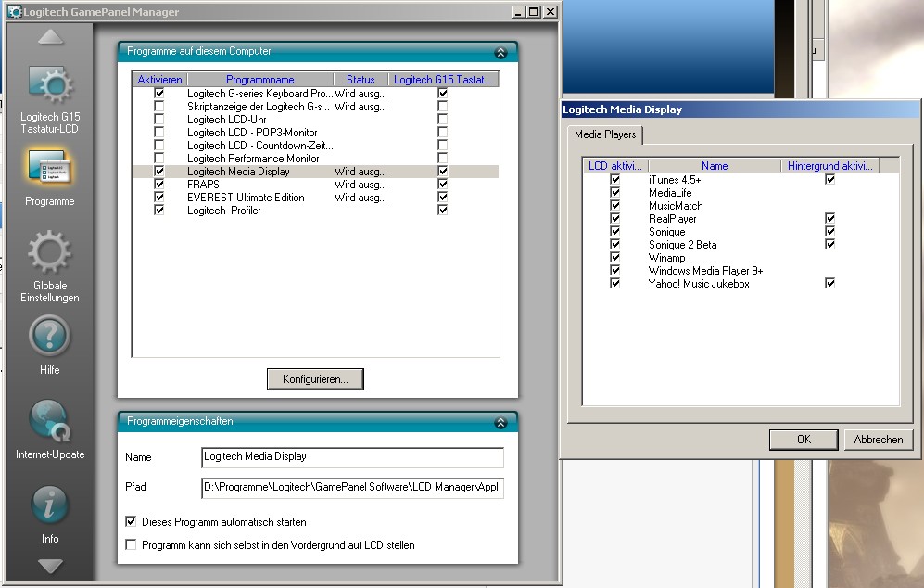Click Logitech G15 Tastat... column header
Viewport: 924px width, 588px height.
click(x=443, y=80)
